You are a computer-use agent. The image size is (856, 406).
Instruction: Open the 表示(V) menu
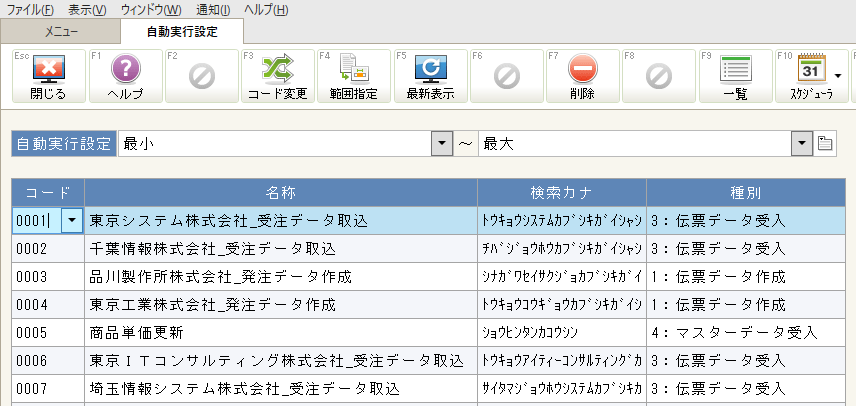click(x=87, y=9)
